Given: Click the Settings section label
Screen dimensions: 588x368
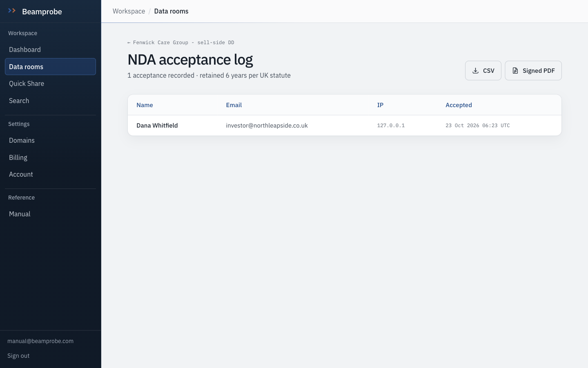Looking at the screenshot, I should (x=19, y=124).
